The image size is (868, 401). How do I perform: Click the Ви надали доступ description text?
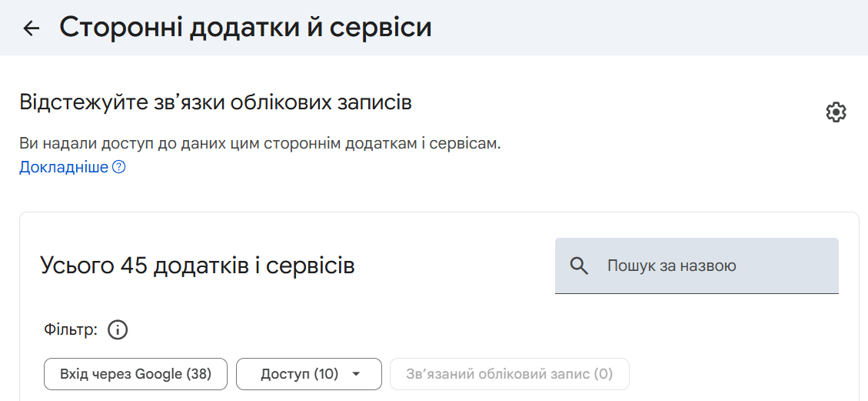point(260,143)
